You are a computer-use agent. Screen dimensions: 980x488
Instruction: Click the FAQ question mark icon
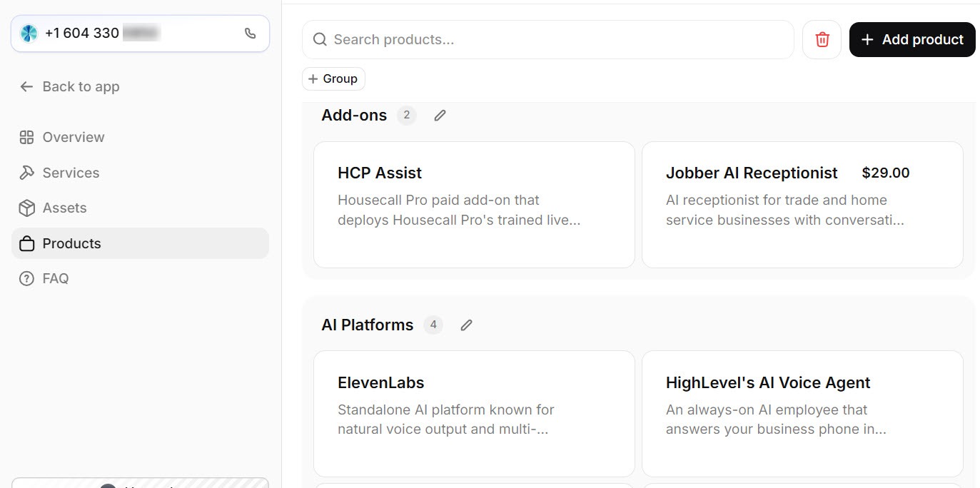pyautogui.click(x=26, y=278)
